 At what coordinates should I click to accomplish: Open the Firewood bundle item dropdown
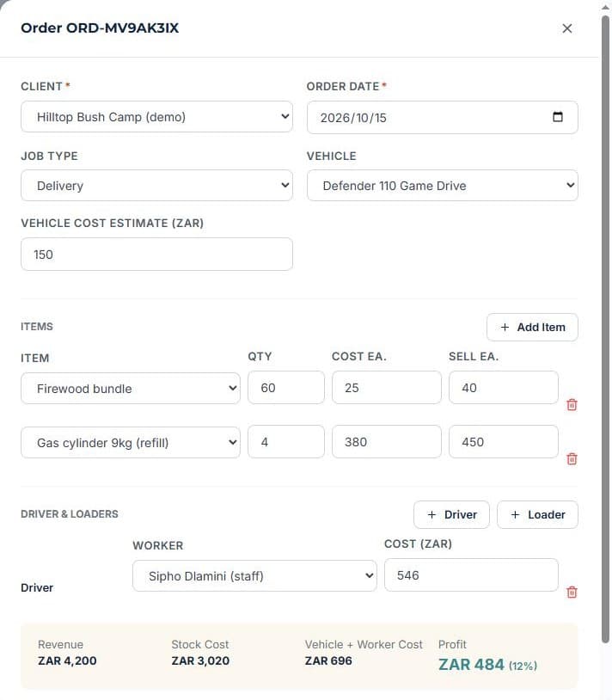pyautogui.click(x=131, y=389)
